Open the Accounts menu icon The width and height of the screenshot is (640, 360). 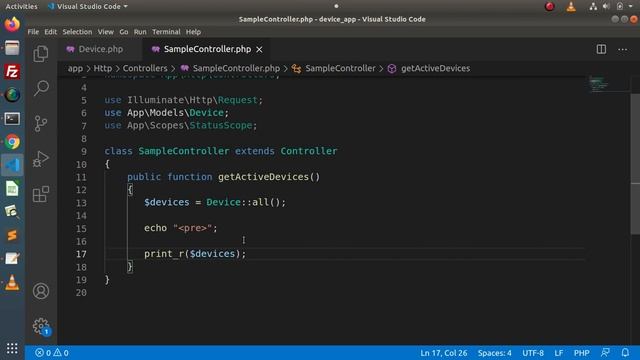(x=41, y=291)
